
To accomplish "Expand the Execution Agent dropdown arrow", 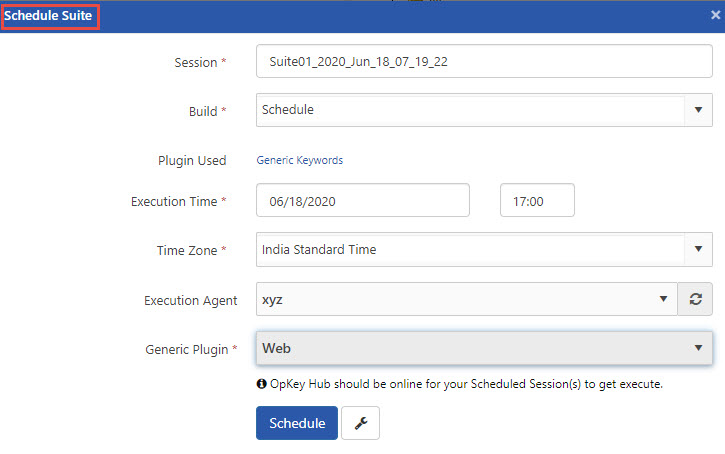I will [662, 299].
